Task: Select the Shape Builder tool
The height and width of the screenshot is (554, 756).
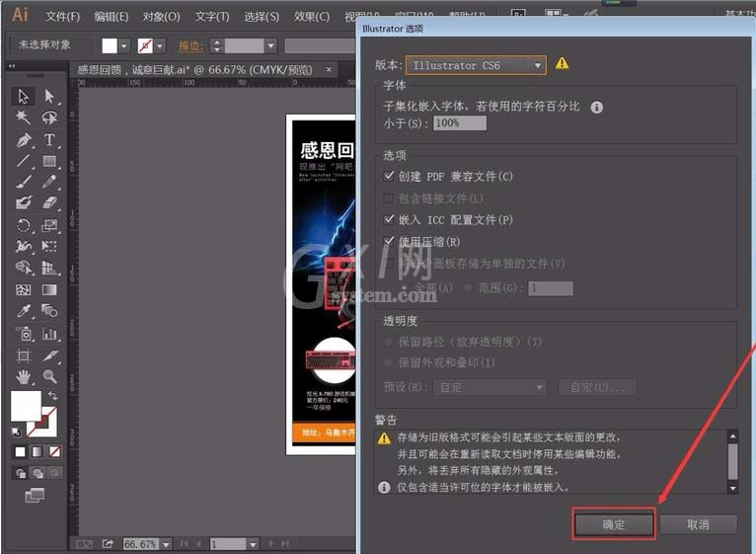Action: point(23,267)
